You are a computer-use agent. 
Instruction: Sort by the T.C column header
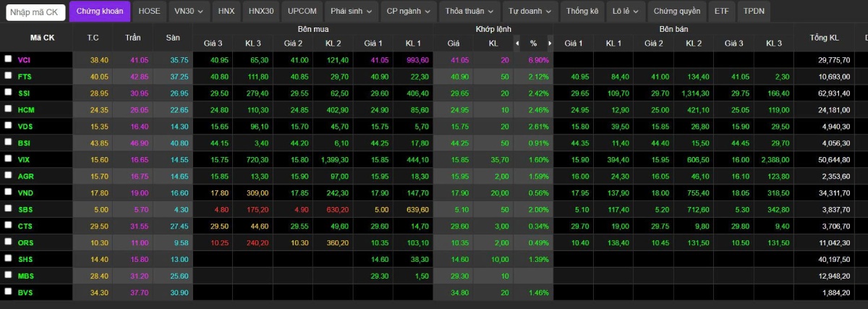tap(93, 37)
